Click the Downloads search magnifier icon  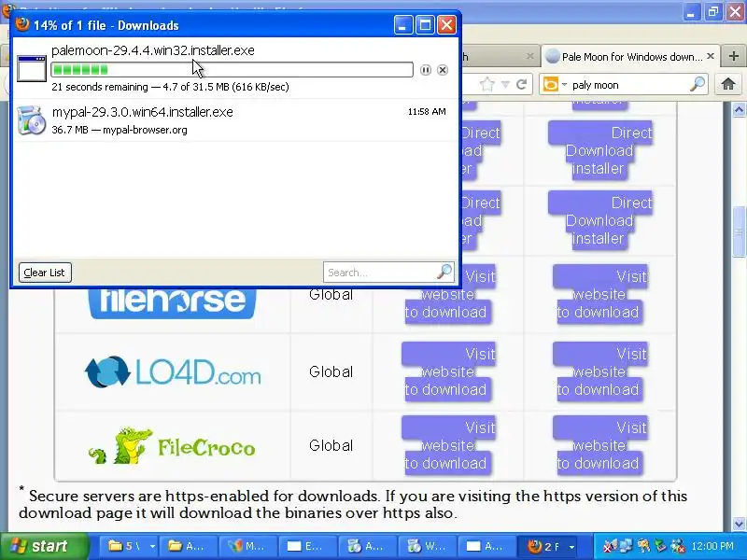pyautogui.click(x=444, y=272)
